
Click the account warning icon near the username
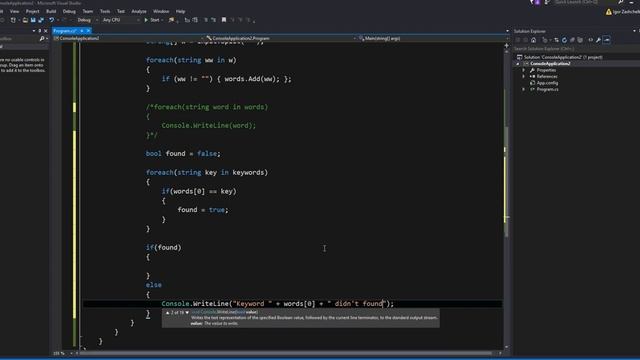click(609, 12)
